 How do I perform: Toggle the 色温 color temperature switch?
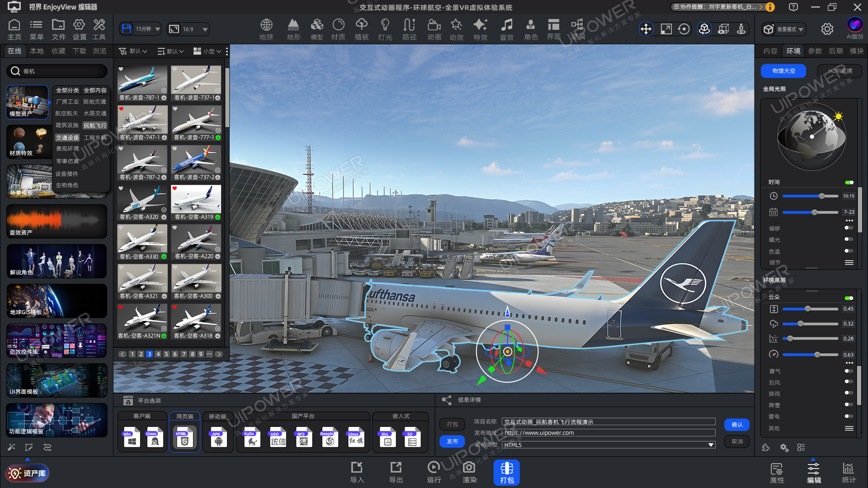[849, 251]
